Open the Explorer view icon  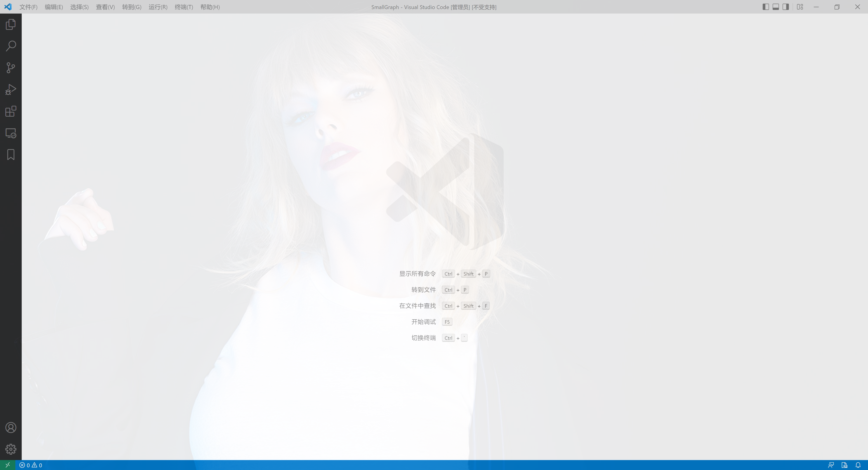(x=11, y=24)
